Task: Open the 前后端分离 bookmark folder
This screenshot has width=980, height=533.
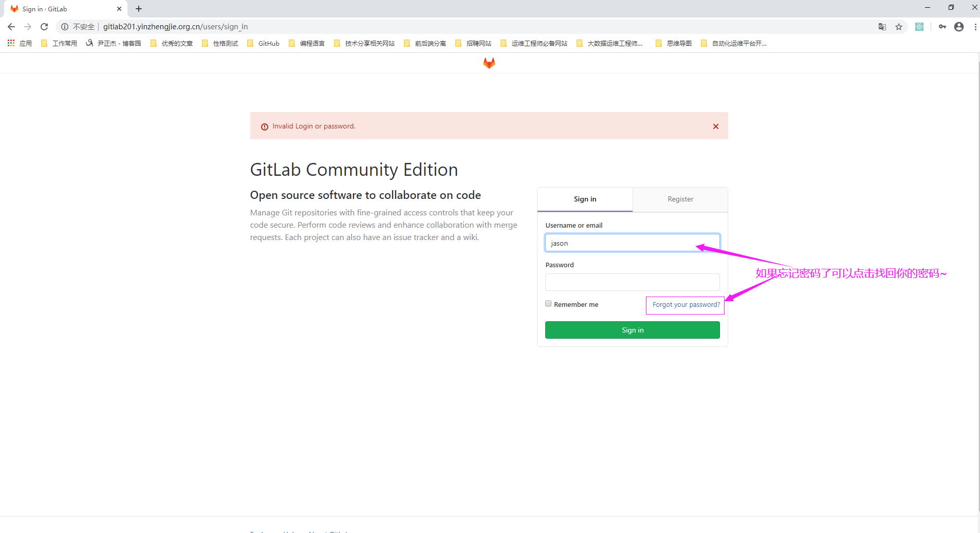Action: 425,43
